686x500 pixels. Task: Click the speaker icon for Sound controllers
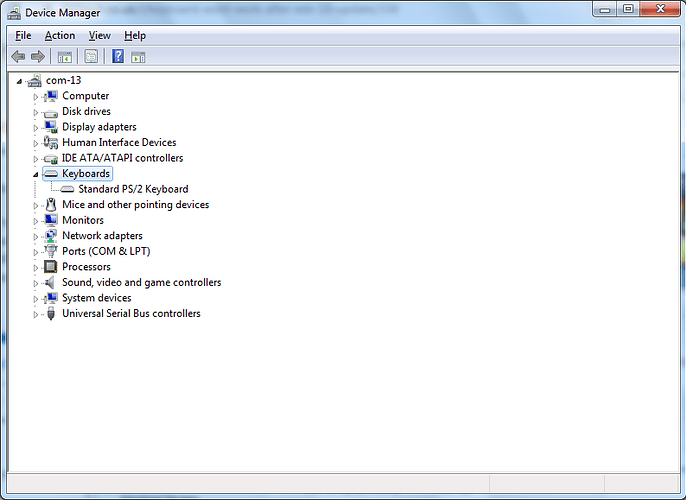click(x=50, y=283)
